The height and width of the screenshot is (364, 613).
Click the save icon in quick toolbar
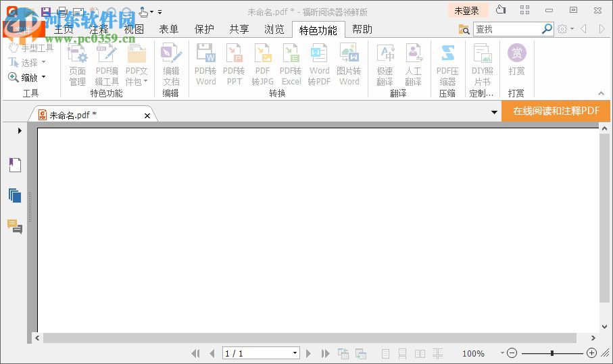coord(46,11)
